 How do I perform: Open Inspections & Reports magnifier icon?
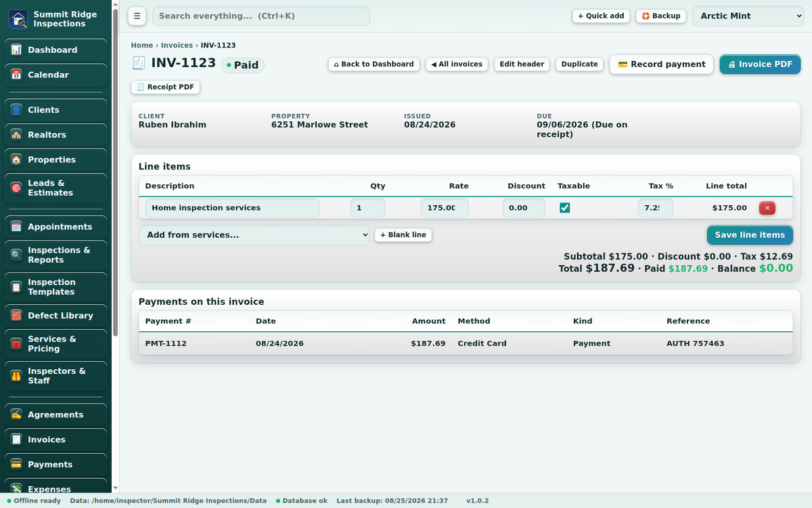point(16,255)
